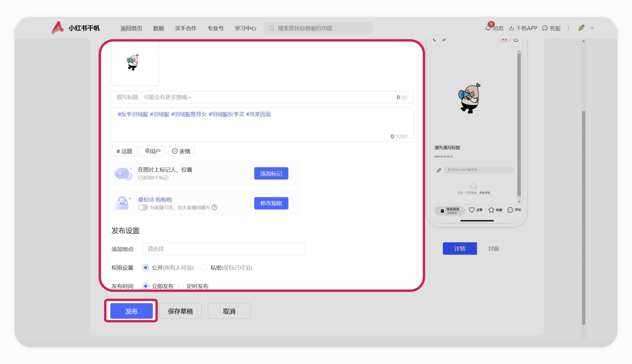The width and height of the screenshot is (632, 364).
Task: Click the heart 点赞 icon in preview
Action: point(472,210)
